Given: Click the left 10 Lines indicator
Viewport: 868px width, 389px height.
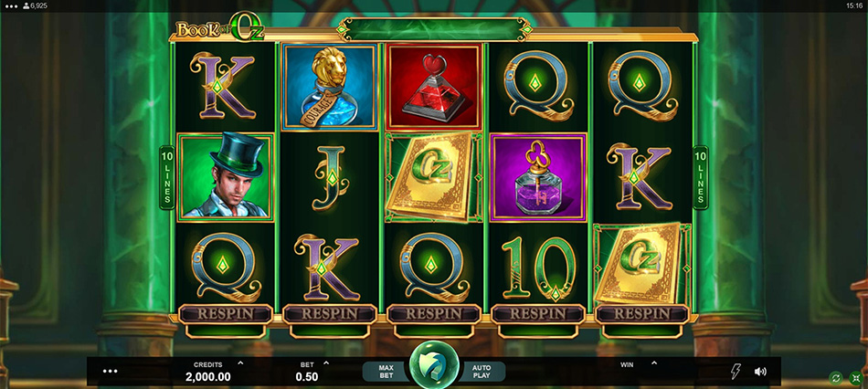Looking at the screenshot, I should pos(166,178).
